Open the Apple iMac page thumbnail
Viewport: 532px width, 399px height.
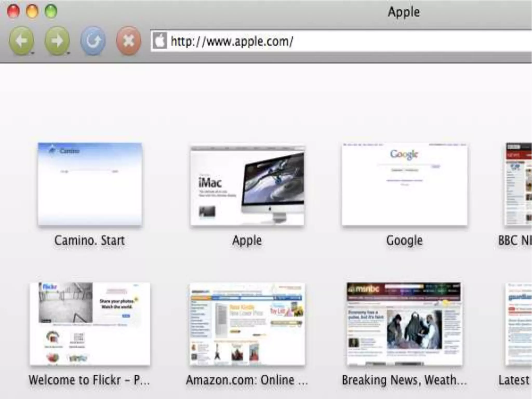coord(247,185)
